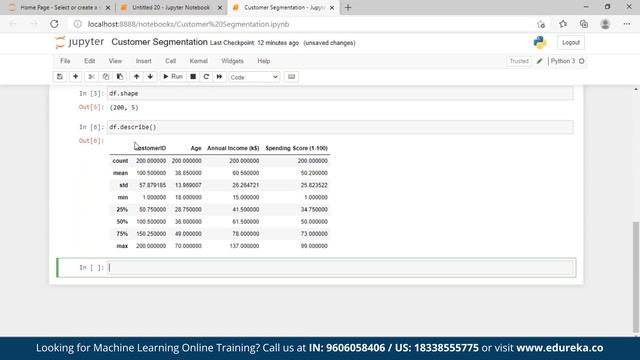Open the Kernel menu
This screenshot has height=360, width=640.
pos(199,61)
